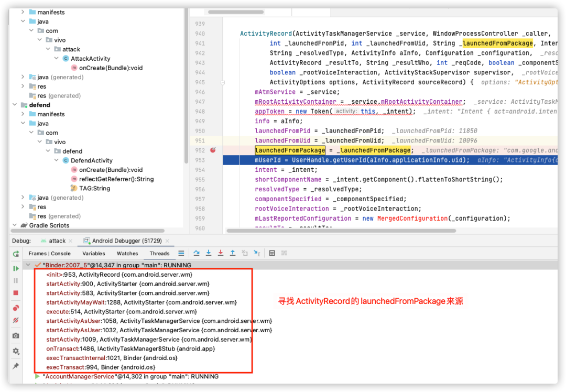Screen dimensions: 566x392
Task: Close the attack debug tab
Action: point(70,241)
